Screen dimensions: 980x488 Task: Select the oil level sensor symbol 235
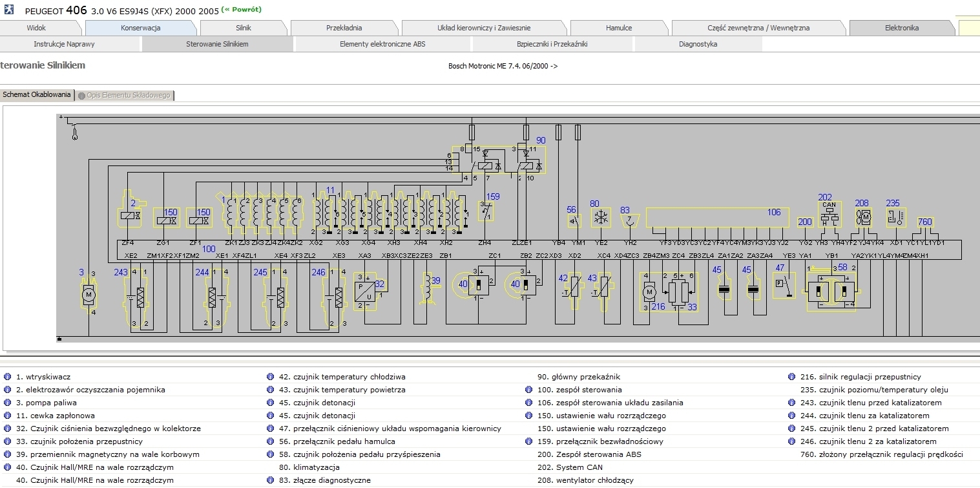pyautogui.click(x=895, y=218)
